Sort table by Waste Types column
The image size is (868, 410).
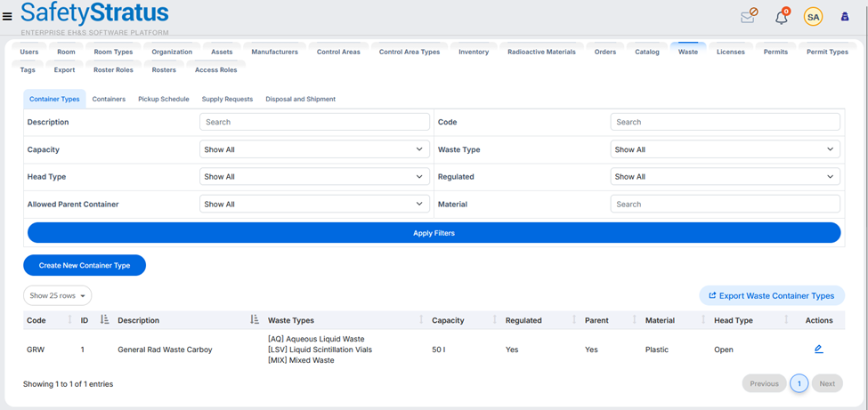tap(422, 320)
